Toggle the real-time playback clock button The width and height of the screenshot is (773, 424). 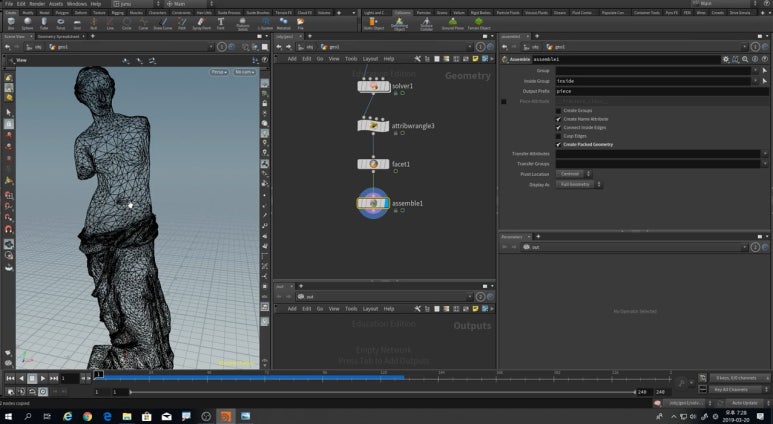(43, 391)
